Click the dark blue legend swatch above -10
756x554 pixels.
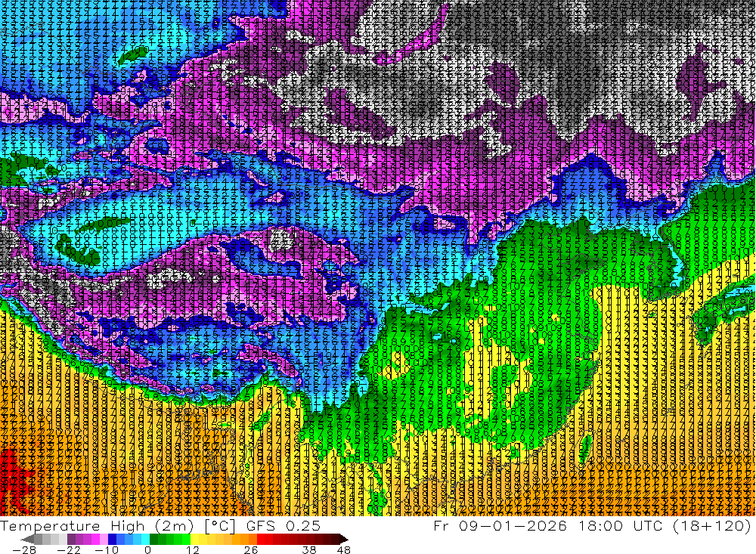click(112, 539)
